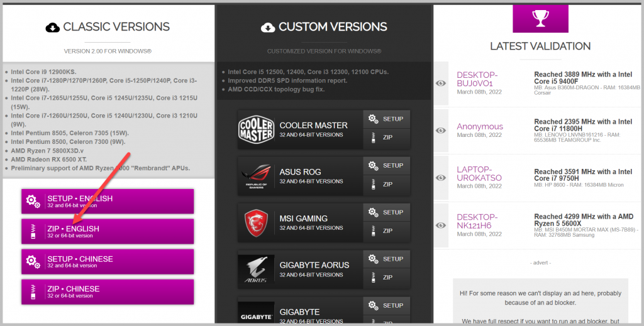Click 'Reached 3889 MHz with a Intel Core i5 9400F'

[583, 78]
